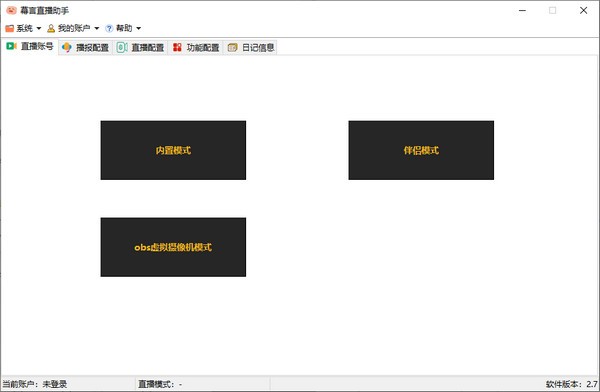The width and height of the screenshot is (600, 392).
Task: Click the 软件版本 status bar entry
Action: coord(572,384)
